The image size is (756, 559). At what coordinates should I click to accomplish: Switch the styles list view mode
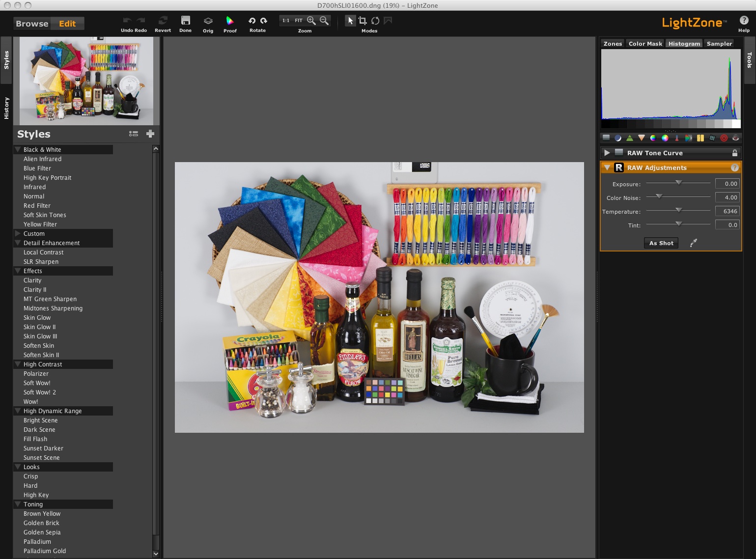pos(134,134)
